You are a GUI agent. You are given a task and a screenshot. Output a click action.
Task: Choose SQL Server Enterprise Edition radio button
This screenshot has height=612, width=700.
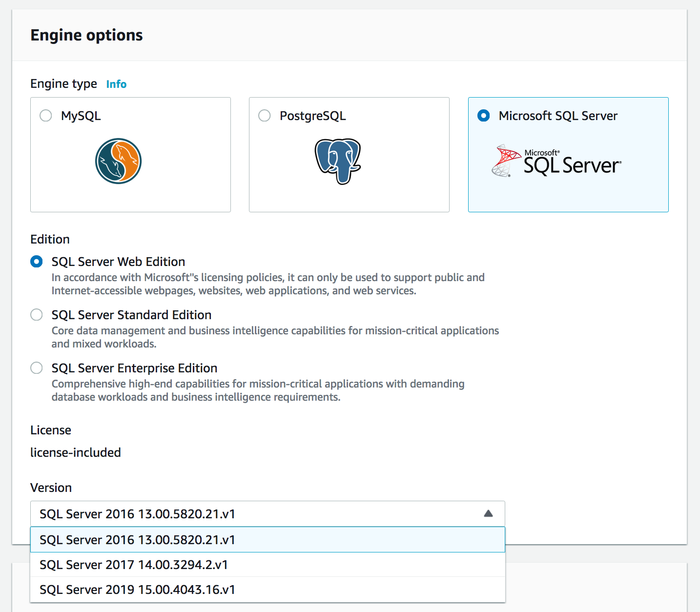pyautogui.click(x=37, y=368)
